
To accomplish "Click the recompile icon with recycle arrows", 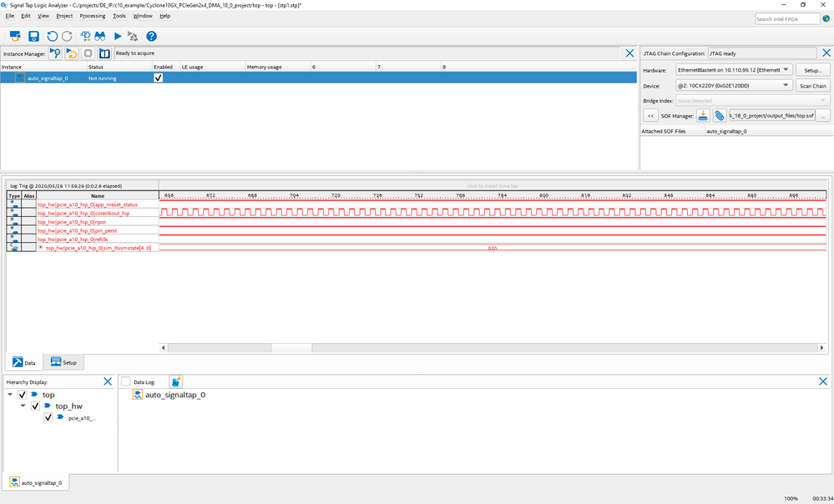I will click(x=133, y=36).
